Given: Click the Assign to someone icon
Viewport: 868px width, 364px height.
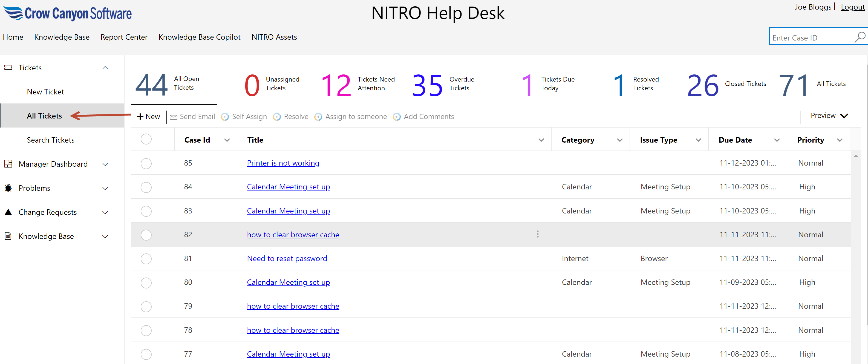Looking at the screenshot, I should point(318,117).
